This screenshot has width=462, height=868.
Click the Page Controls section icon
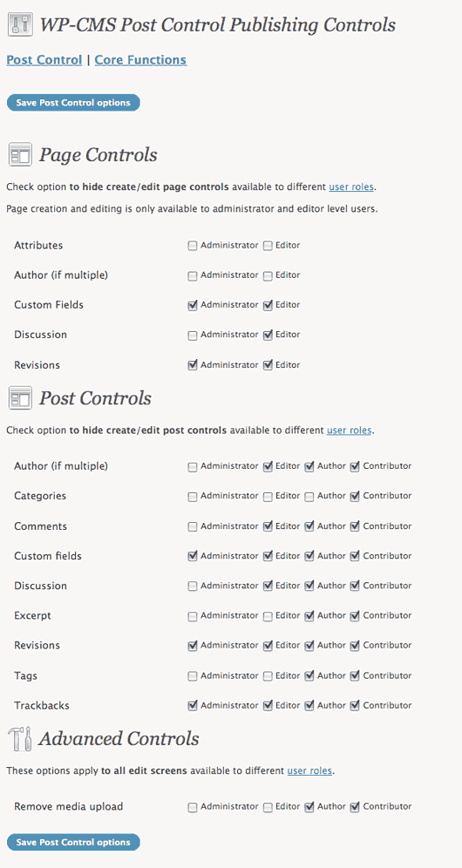(x=20, y=155)
